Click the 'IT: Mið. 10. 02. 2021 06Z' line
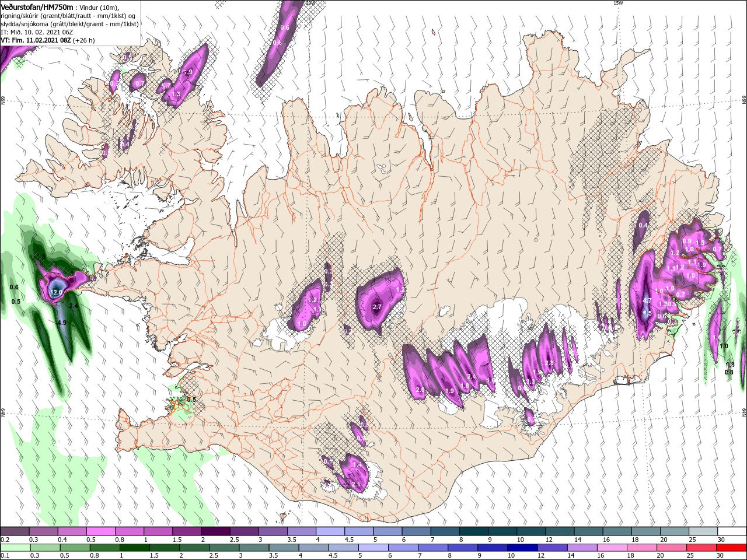Screen dimensions: 747x560 click(36, 32)
